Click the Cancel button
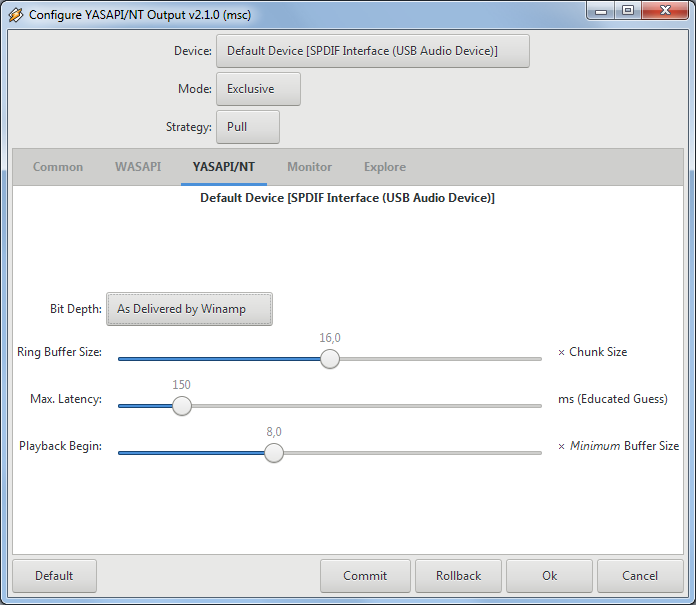 click(x=640, y=576)
